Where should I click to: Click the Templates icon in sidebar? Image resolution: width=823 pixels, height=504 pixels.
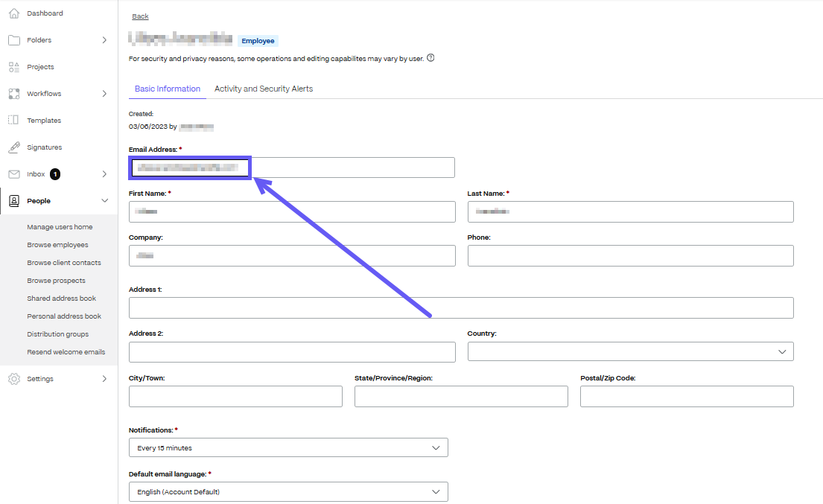tap(13, 121)
